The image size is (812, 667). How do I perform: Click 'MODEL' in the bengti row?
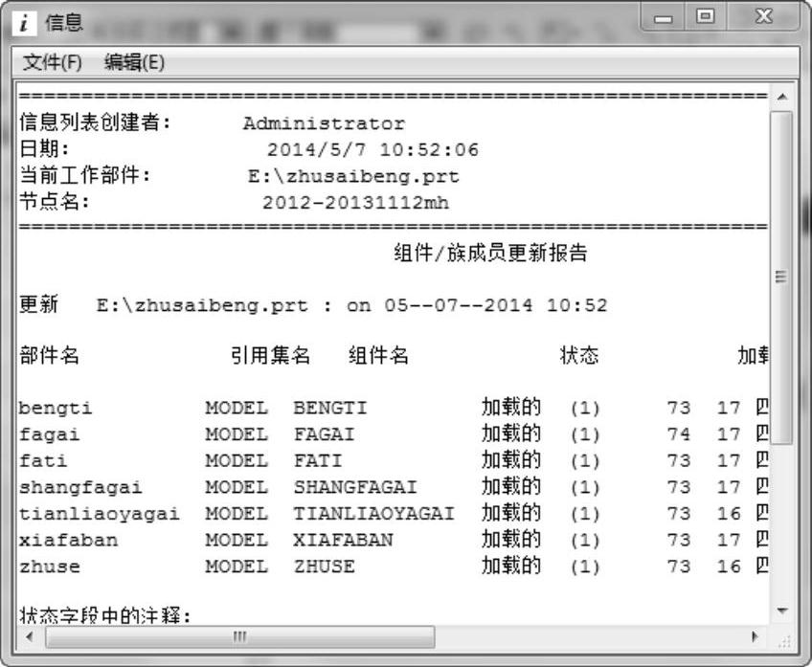[x=237, y=408]
